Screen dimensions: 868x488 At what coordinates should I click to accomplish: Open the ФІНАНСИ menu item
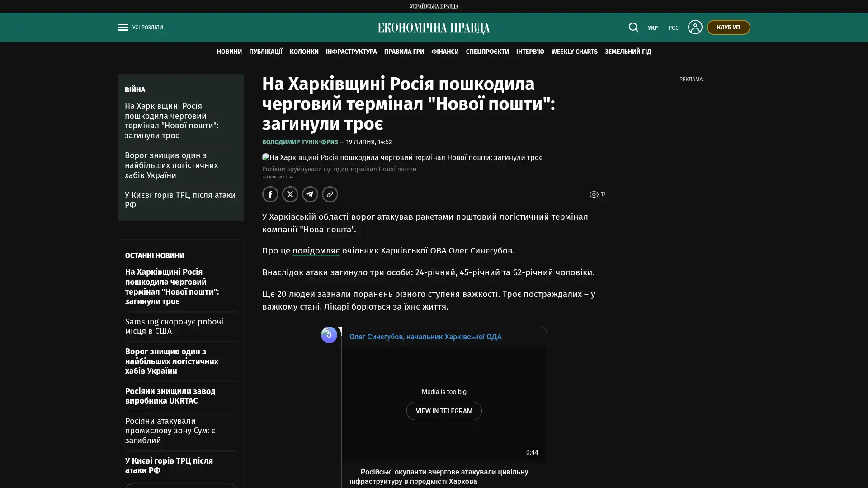(445, 52)
